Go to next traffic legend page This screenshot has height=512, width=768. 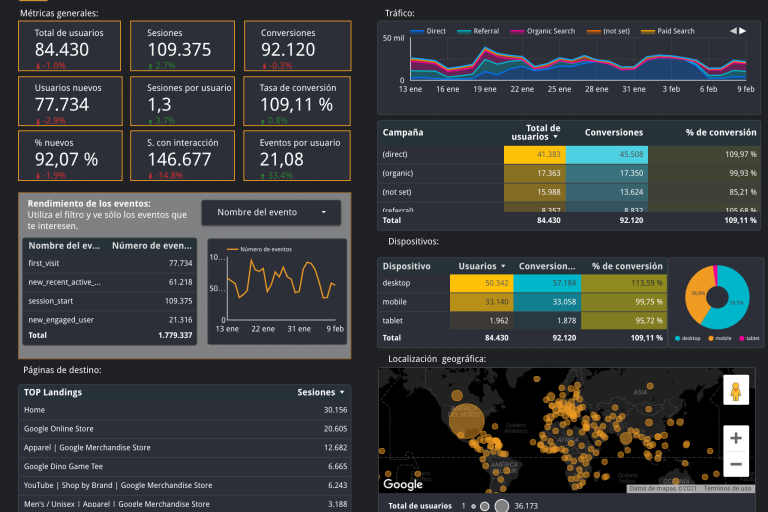click(743, 31)
